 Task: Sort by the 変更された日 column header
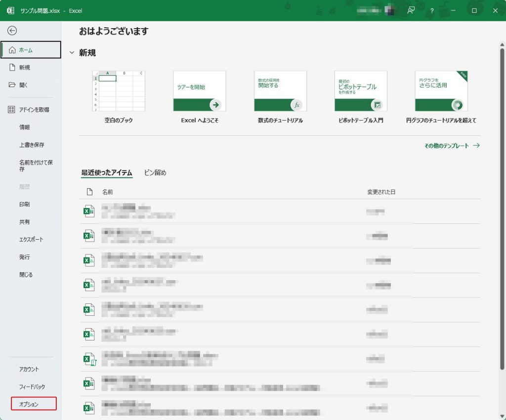click(381, 192)
